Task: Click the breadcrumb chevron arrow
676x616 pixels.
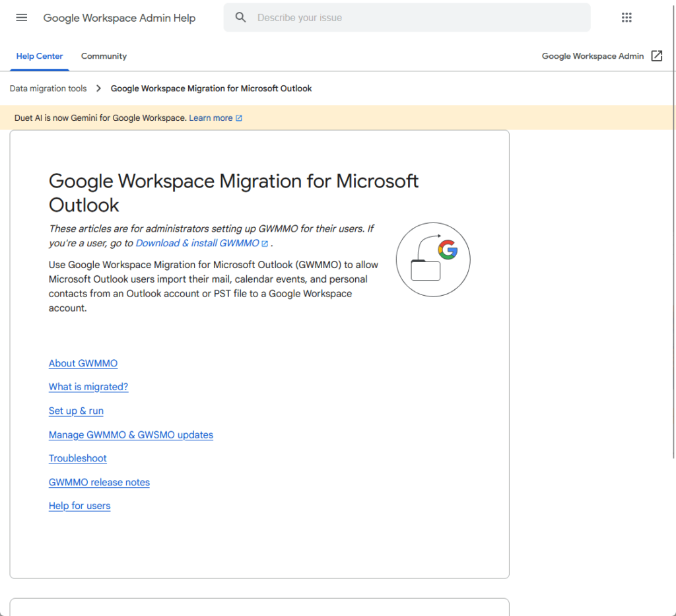Action: [99, 88]
